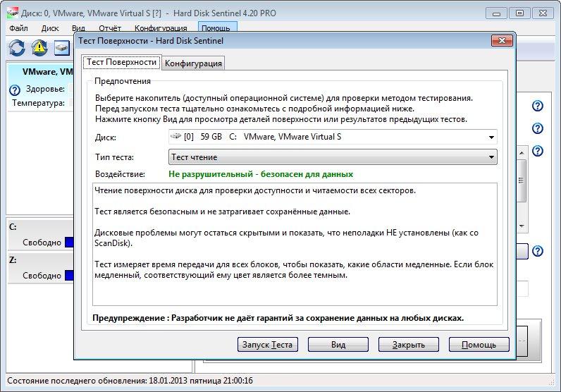Click the Предупреждение warning line
Screen dimensions: 561x392
(278, 318)
